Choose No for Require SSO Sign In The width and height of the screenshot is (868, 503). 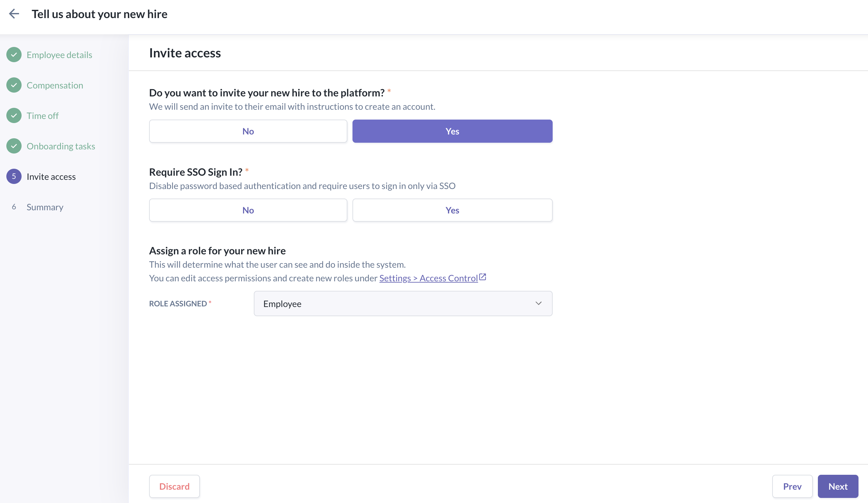248,210
